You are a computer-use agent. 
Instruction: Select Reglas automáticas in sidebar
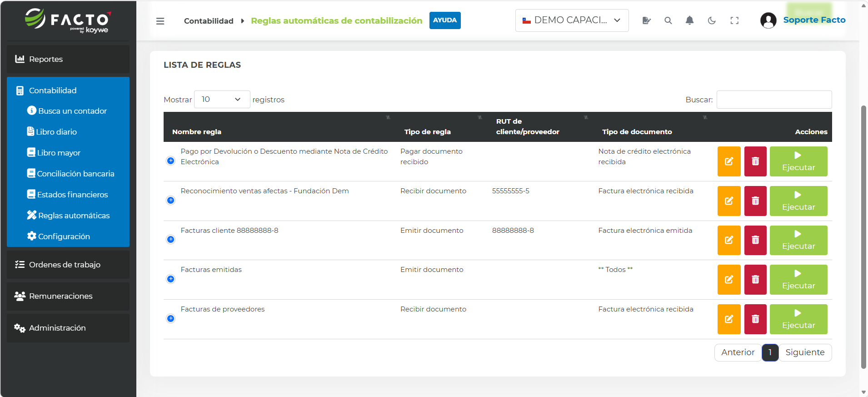coord(68,216)
